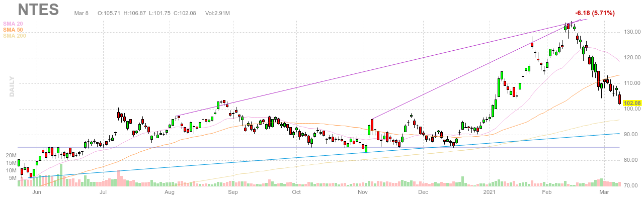
Task: Click the 100.00 price axis label
Action: pos(632,109)
